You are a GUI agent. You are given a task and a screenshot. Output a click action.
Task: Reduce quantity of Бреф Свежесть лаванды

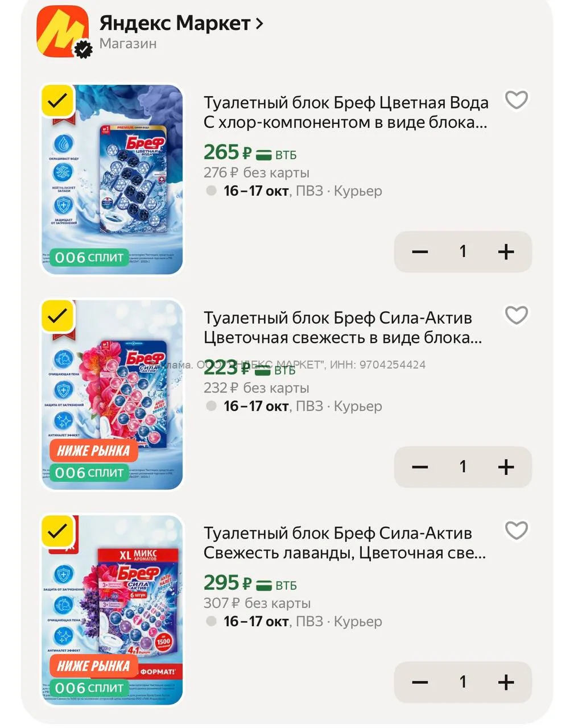point(420,682)
